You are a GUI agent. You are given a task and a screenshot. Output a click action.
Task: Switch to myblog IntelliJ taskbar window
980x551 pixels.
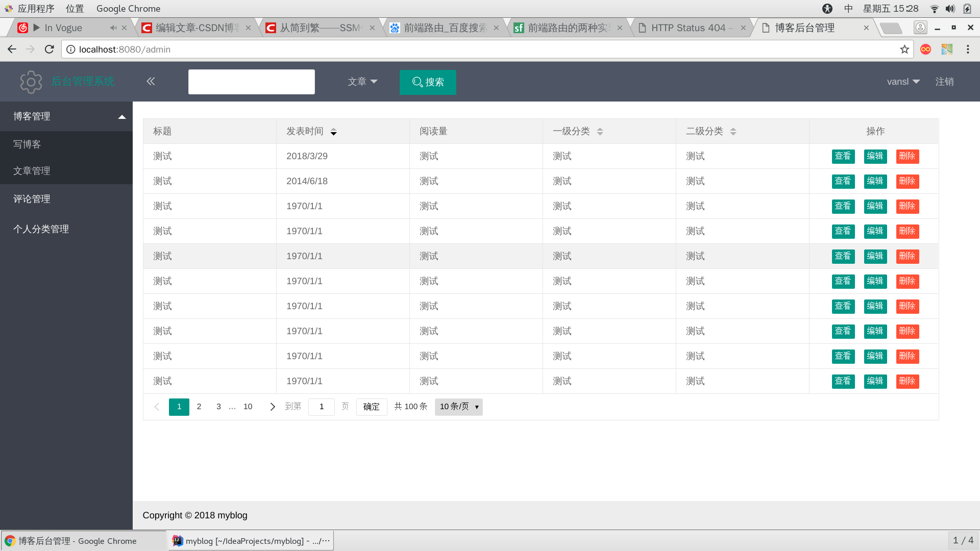pyautogui.click(x=251, y=541)
